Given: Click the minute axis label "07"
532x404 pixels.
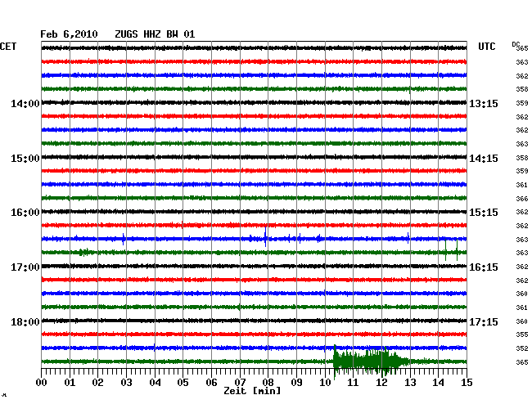Looking at the screenshot, I should click(240, 382).
